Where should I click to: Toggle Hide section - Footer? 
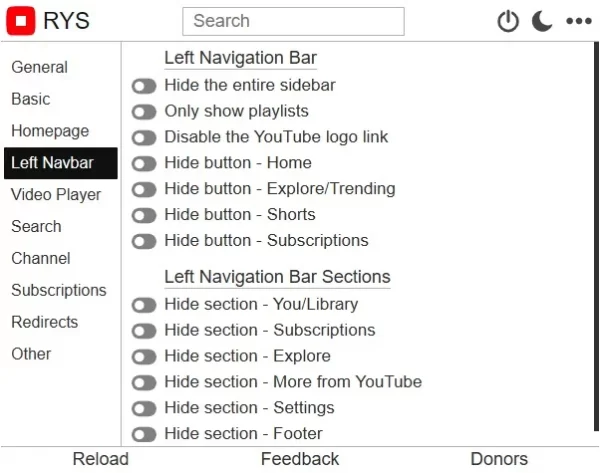pyautogui.click(x=144, y=434)
